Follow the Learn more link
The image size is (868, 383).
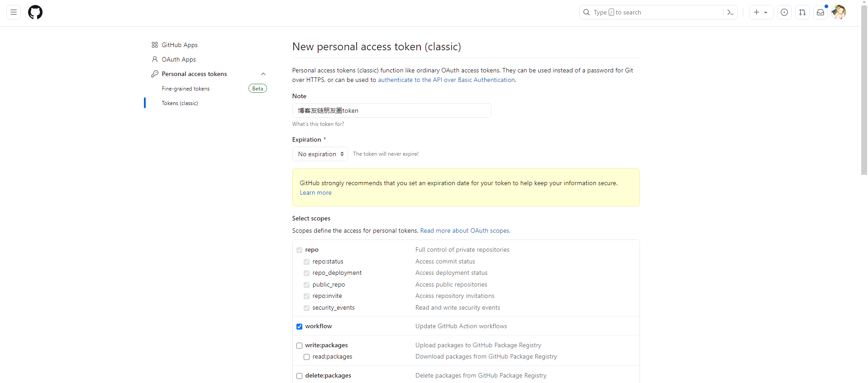[315, 192]
